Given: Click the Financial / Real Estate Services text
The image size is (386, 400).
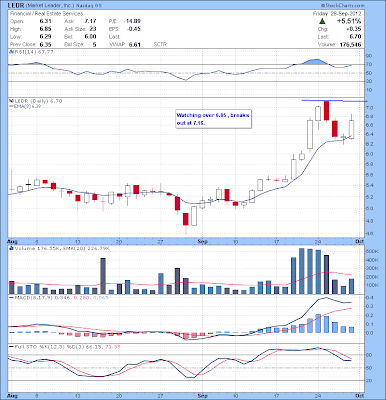Looking at the screenshot, I should tap(46, 14).
